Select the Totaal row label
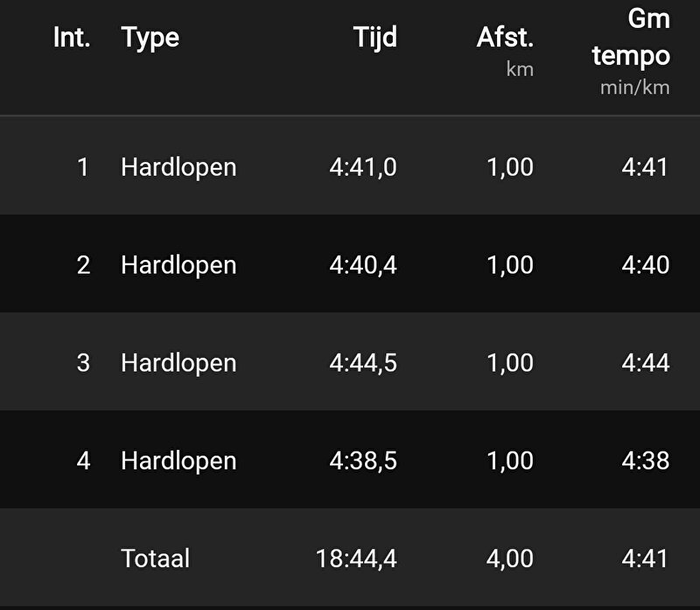 click(155, 558)
